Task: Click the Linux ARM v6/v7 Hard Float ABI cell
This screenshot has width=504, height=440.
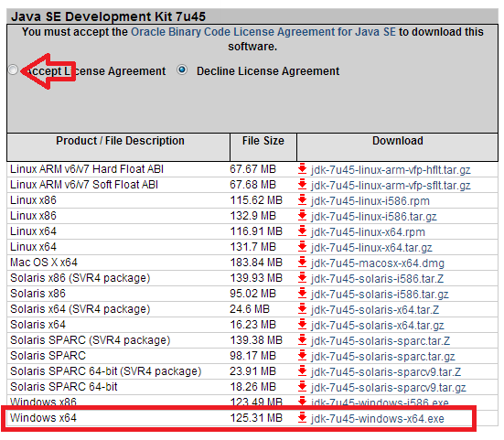Action: coord(87,168)
